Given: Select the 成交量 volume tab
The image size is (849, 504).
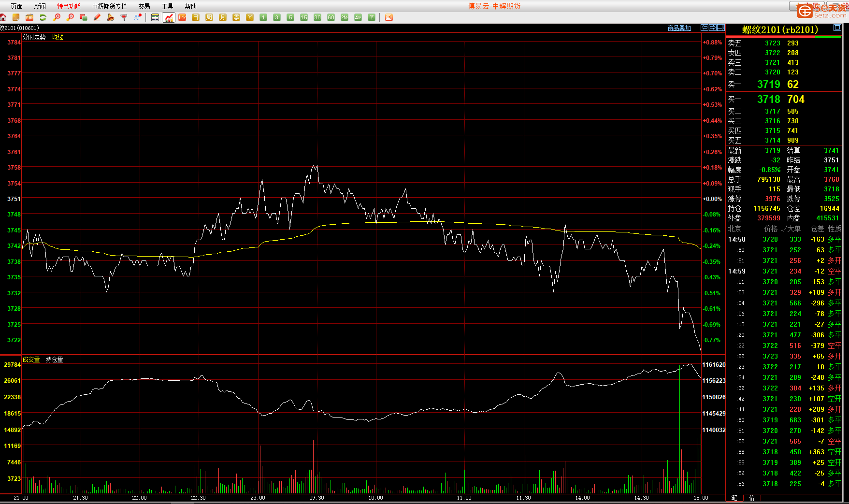Looking at the screenshot, I should (31, 360).
